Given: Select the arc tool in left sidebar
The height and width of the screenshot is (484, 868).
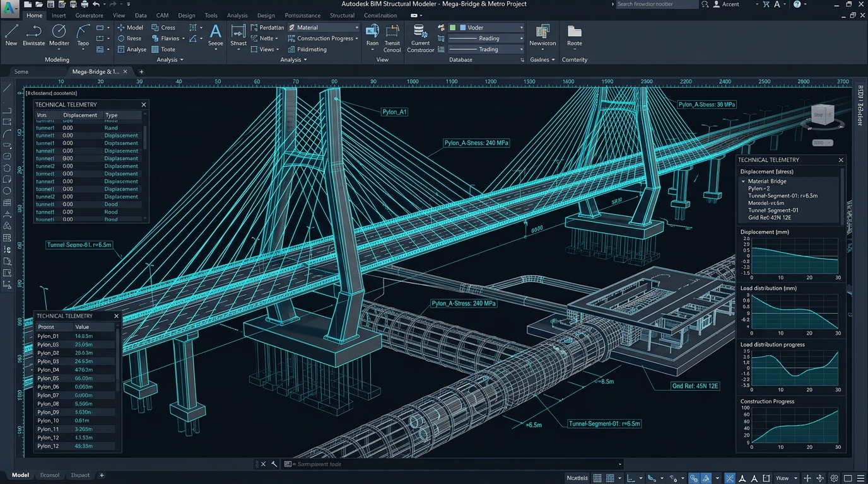Looking at the screenshot, I should (x=7, y=134).
